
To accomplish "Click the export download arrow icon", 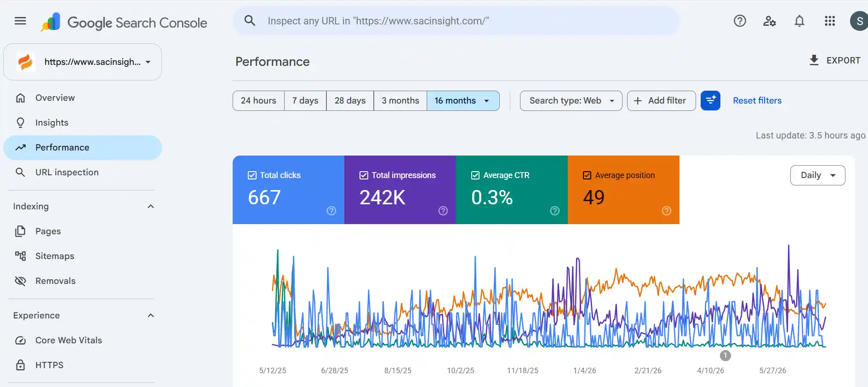I will (814, 60).
